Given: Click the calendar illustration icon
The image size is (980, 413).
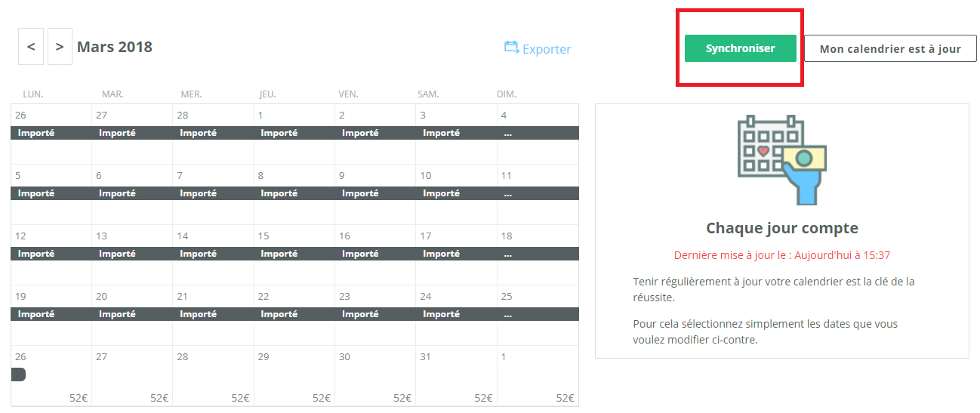Looking at the screenshot, I should coord(781,159).
